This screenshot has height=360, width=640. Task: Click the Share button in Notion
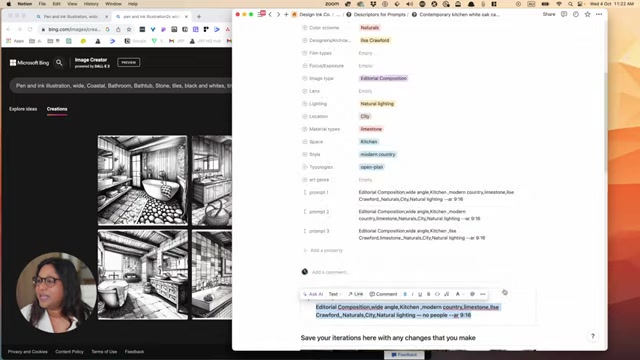[549, 14]
